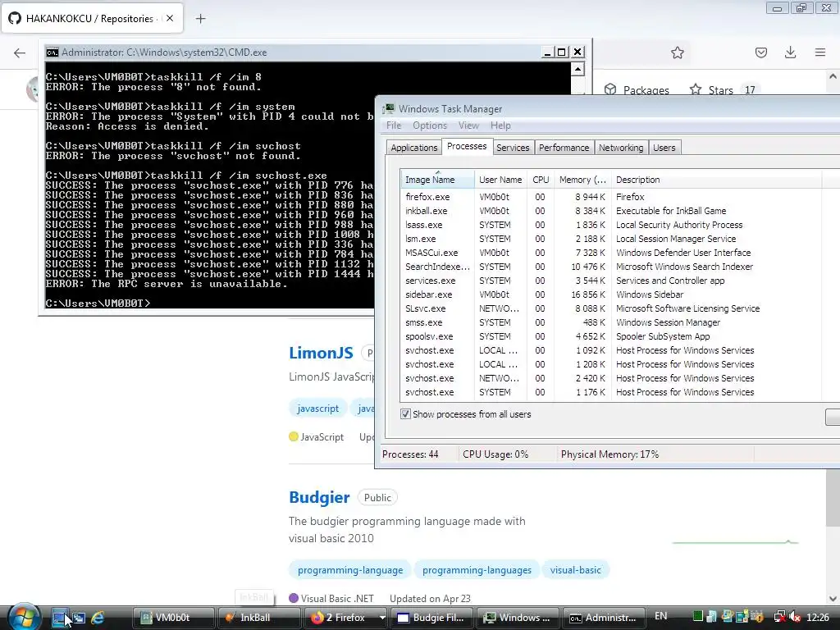
Task: Select the inkball.exe process row
Action: coord(610,211)
